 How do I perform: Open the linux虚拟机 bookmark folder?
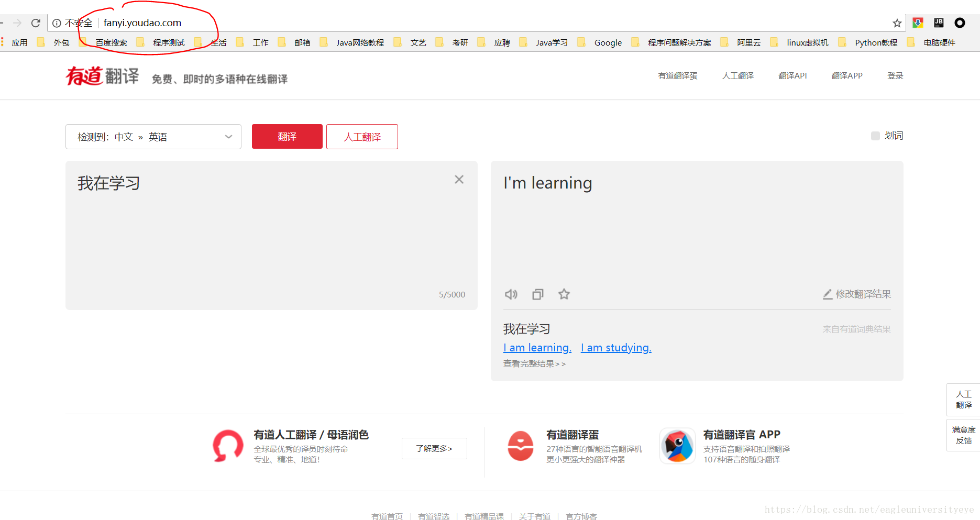click(800, 42)
